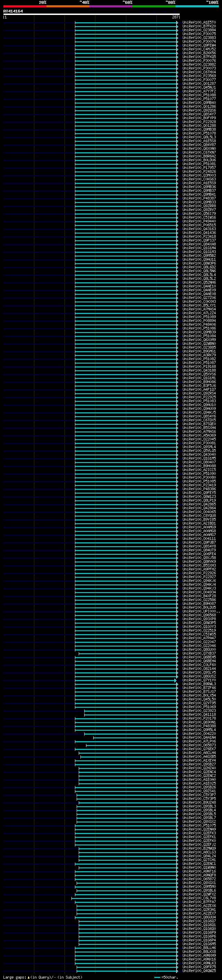The height and width of the screenshot is (980, 222).
Task: Click the green ~80% identity color bar
Action: pyautogui.click(x=154, y=6)
